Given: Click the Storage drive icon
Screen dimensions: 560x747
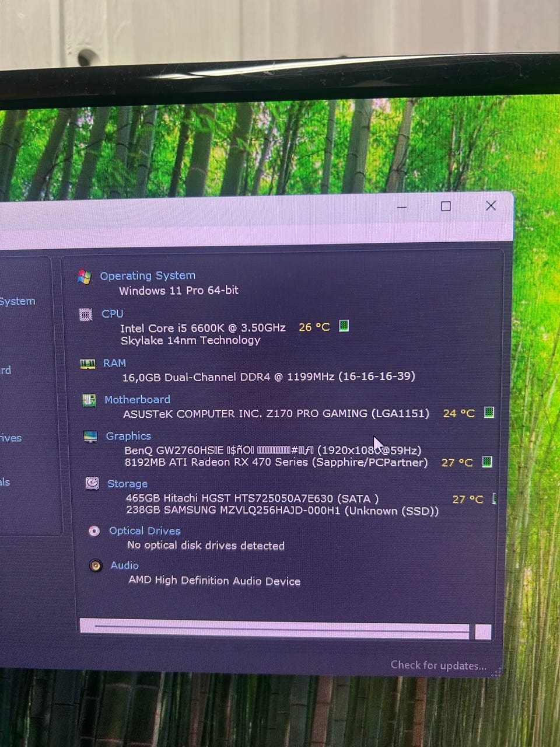Looking at the screenshot, I should click(92, 483).
